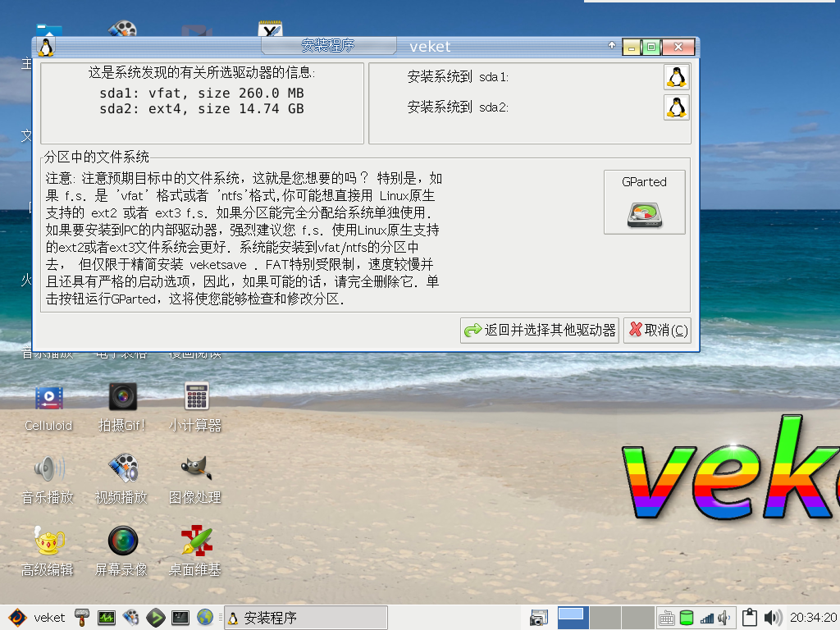Open the clipboard tray icon
The width and height of the screenshot is (840, 630).
point(750,618)
